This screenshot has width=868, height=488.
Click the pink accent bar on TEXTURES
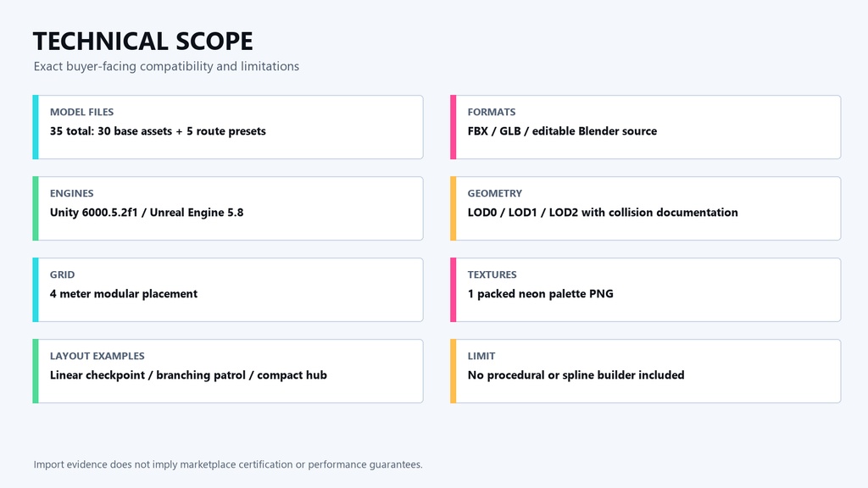pyautogui.click(x=453, y=290)
